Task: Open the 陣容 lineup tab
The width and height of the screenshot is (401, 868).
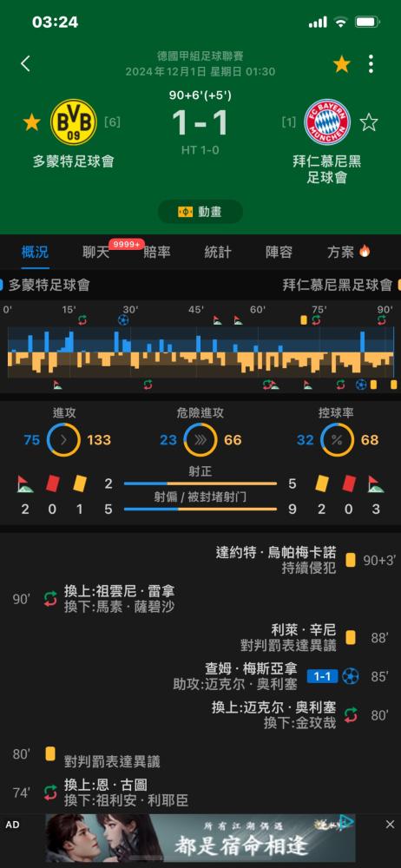Action: point(279,253)
